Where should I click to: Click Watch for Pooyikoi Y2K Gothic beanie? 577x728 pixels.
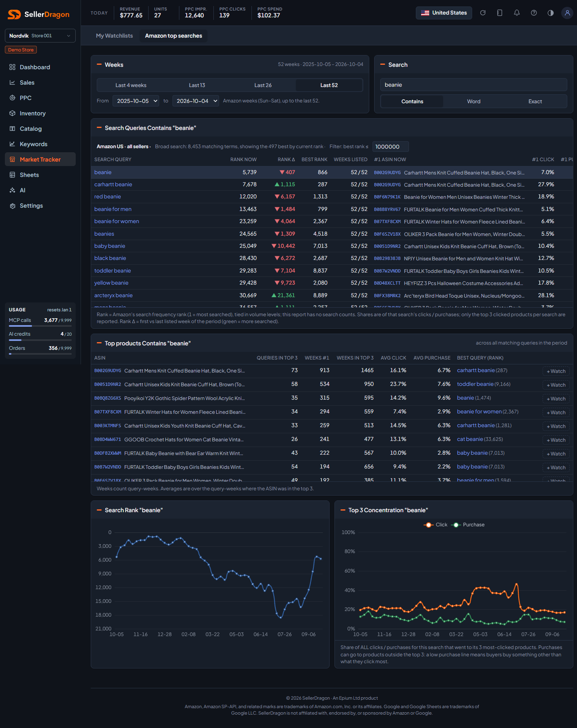pyautogui.click(x=556, y=399)
